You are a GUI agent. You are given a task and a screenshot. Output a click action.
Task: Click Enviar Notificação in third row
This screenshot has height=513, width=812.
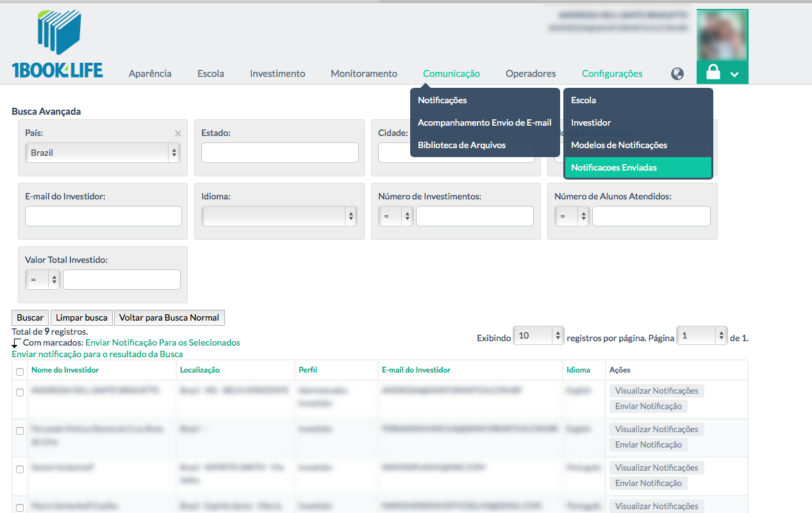649,483
